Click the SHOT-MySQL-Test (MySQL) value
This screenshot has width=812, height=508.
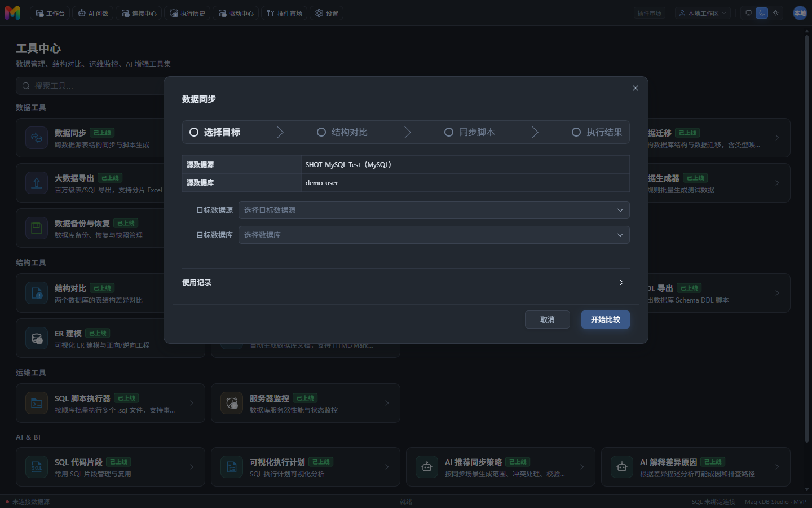[x=348, y=165]
